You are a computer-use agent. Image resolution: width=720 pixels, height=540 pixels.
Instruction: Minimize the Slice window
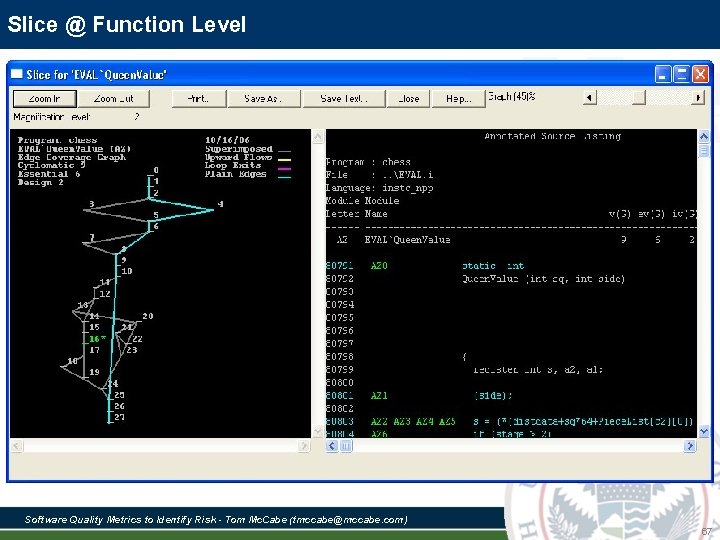[x=663, y=74]
